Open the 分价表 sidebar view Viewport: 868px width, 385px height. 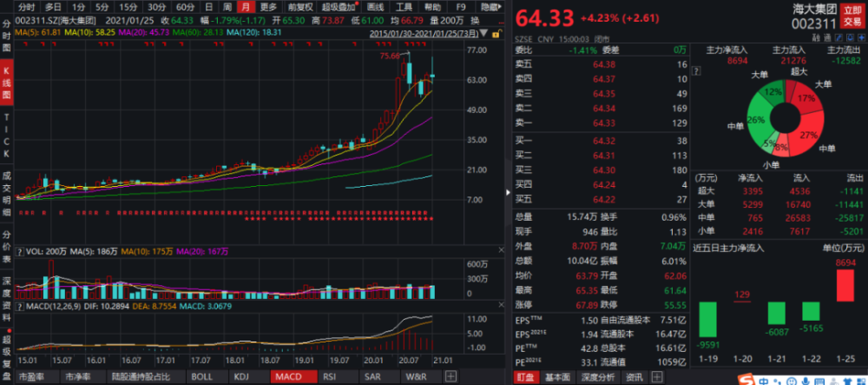pyautogui.click(x=7, y=247)
